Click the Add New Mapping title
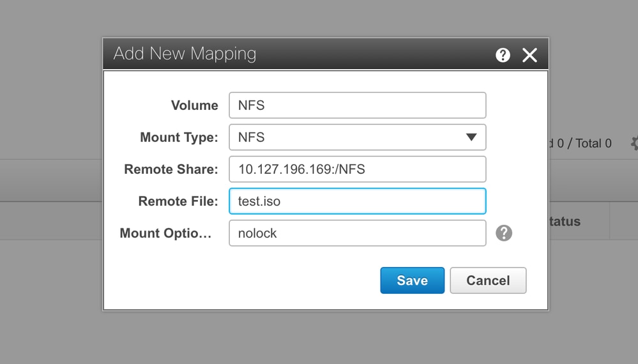Viewport: 638px width, 364px height. (185, 54)
